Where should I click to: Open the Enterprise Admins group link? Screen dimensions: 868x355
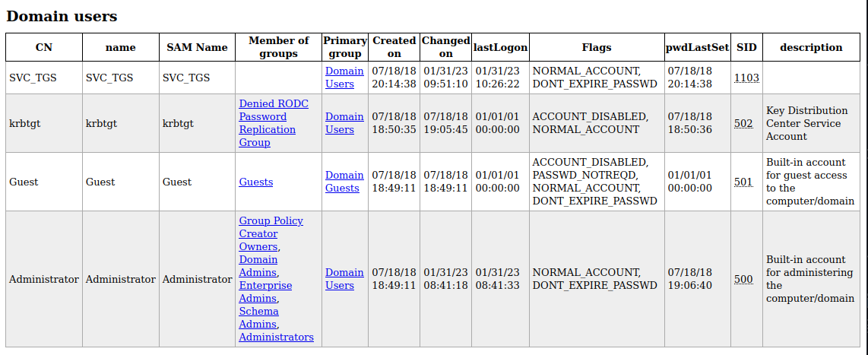(x=265, y=292)
